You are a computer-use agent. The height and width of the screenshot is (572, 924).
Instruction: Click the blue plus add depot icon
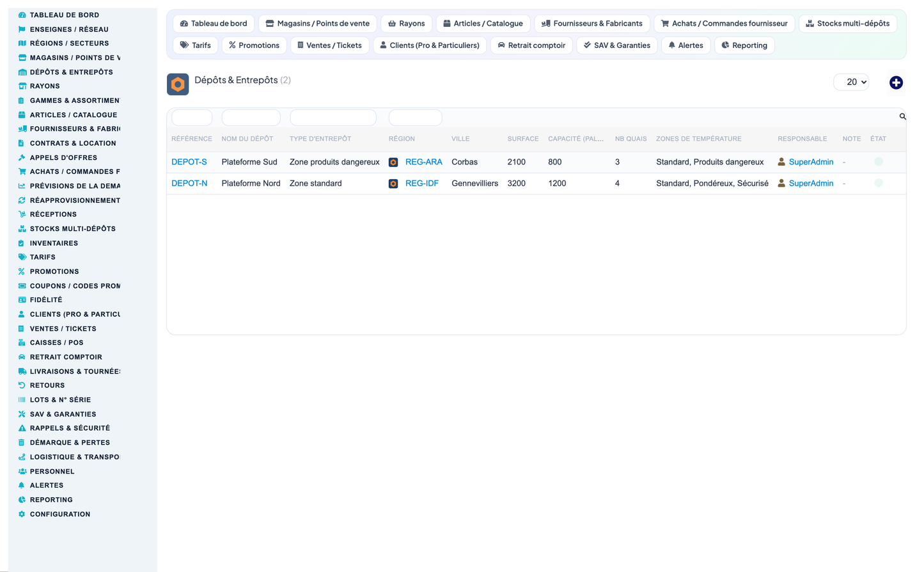coord(896,83)
